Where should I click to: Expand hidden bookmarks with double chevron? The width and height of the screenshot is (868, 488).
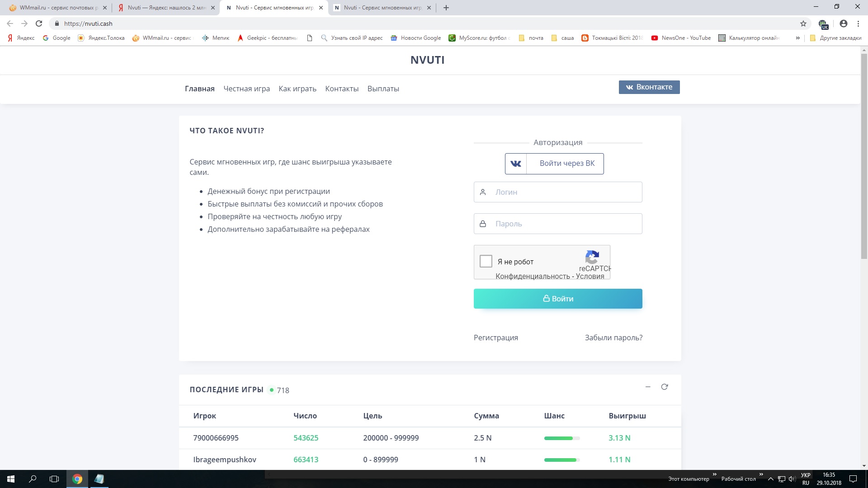tap(797, 38)
